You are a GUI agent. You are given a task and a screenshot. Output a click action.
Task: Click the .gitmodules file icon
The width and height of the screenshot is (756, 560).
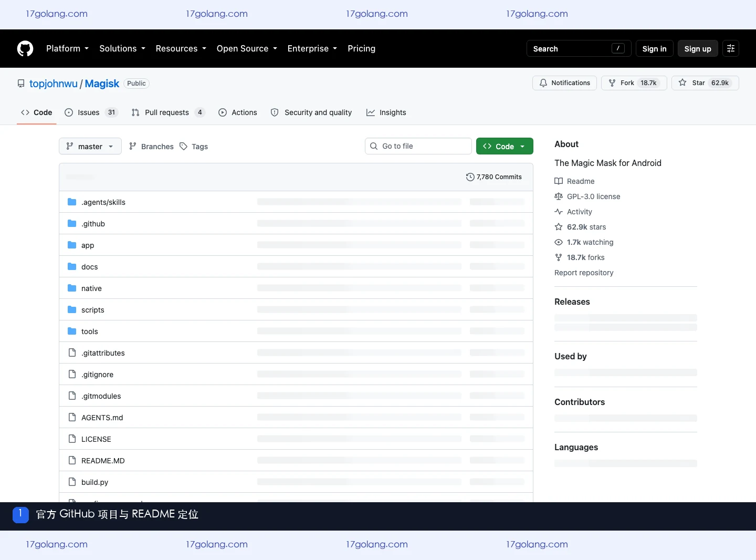click(72, 396)
